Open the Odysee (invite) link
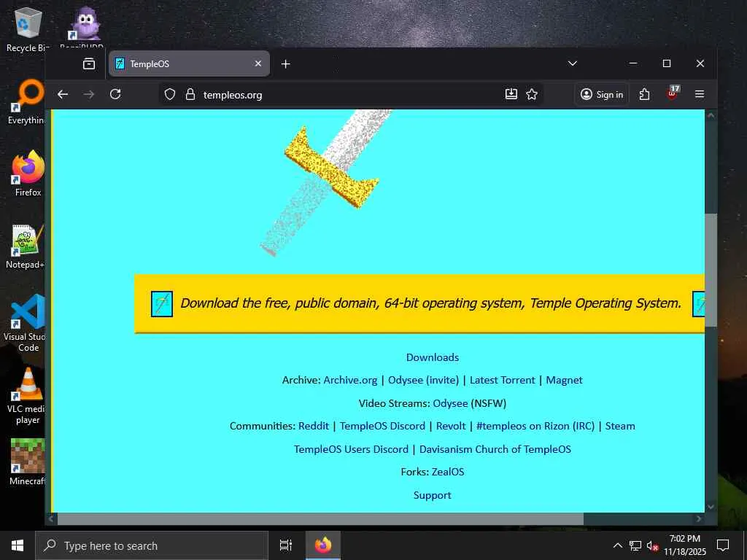The image size is (747, 560). coord(423,380)
